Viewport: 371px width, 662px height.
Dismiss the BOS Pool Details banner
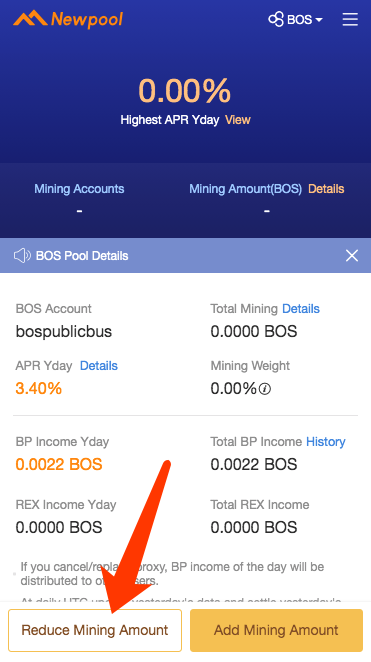[x=352, y=255]
